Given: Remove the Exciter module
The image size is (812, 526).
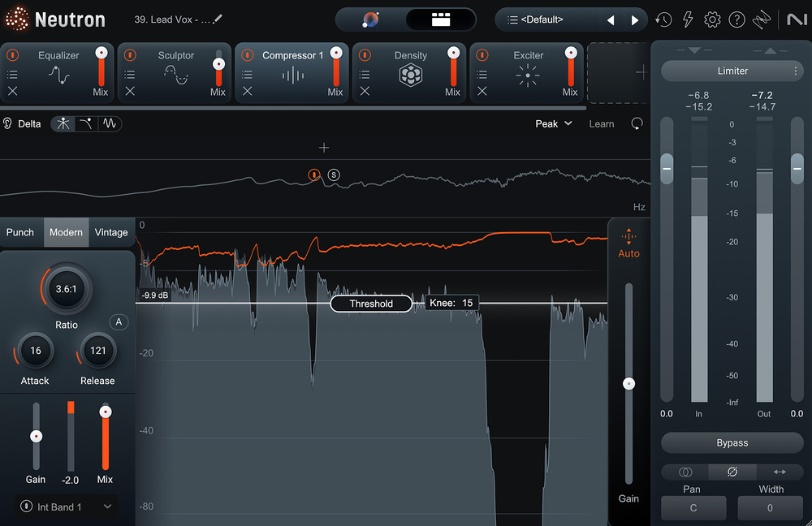Looking at the screenshot, I should (482, 91).
